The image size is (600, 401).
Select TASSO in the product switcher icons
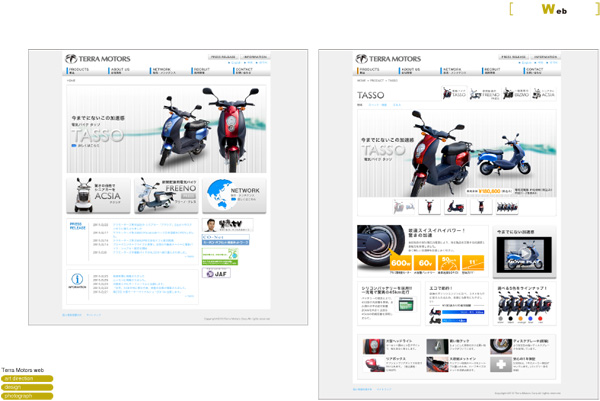(x=454, y=93)
